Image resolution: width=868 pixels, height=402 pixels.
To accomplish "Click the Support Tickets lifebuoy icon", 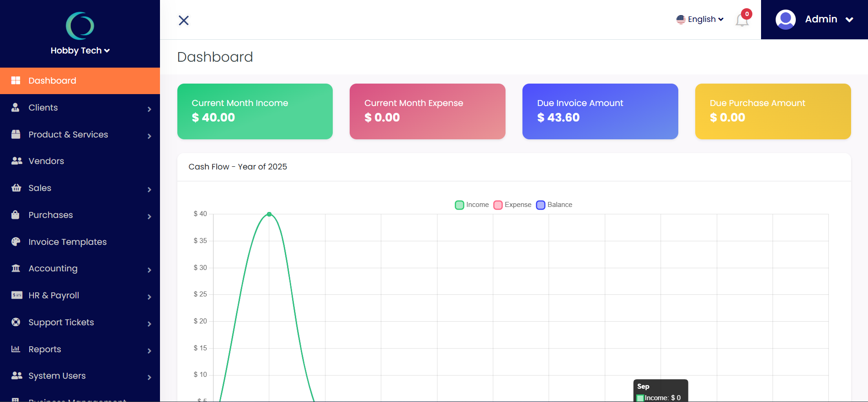I will [16, 322].
